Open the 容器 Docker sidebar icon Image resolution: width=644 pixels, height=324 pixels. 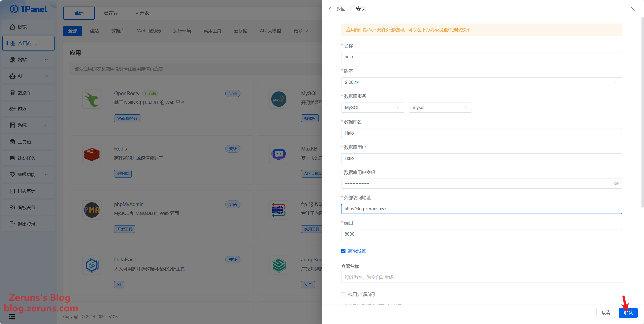pos(12,109)
